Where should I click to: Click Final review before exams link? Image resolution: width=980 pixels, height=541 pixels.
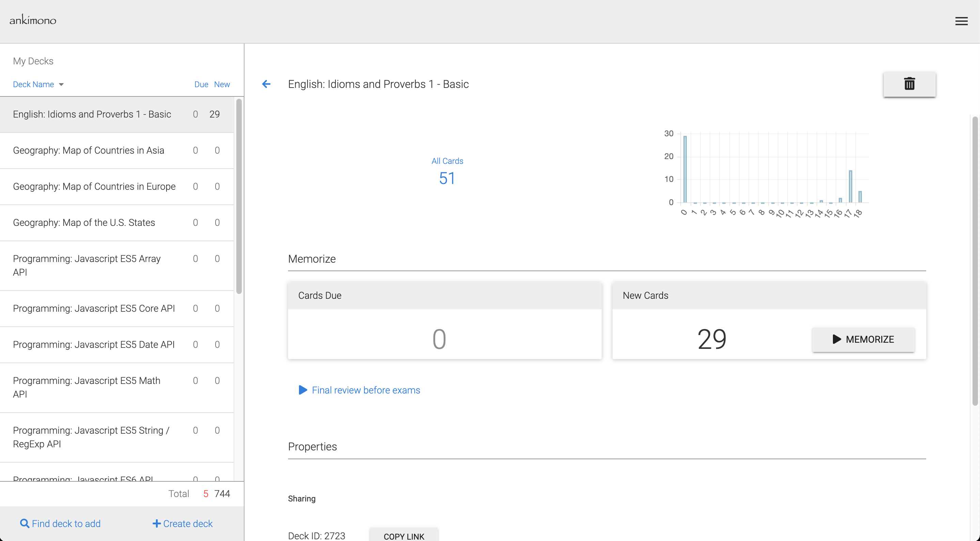point(366,390)
